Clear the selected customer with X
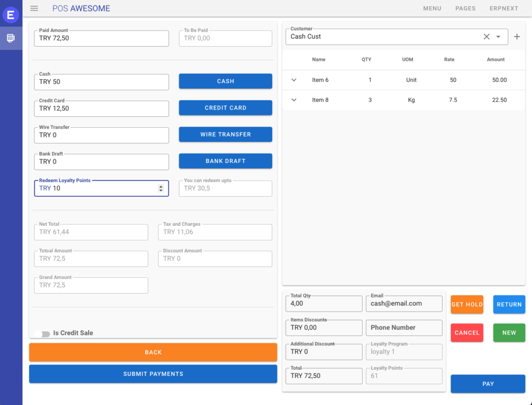Image resolution: width=532 pixels, height=405 pixels. tap(486, 37)
